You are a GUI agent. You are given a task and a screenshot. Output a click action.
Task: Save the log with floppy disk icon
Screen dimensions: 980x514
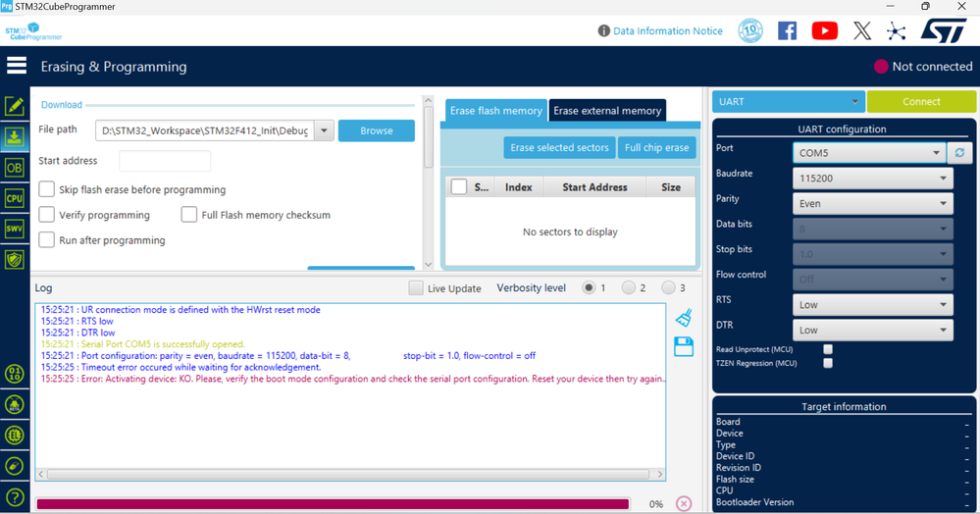[684, 346]
